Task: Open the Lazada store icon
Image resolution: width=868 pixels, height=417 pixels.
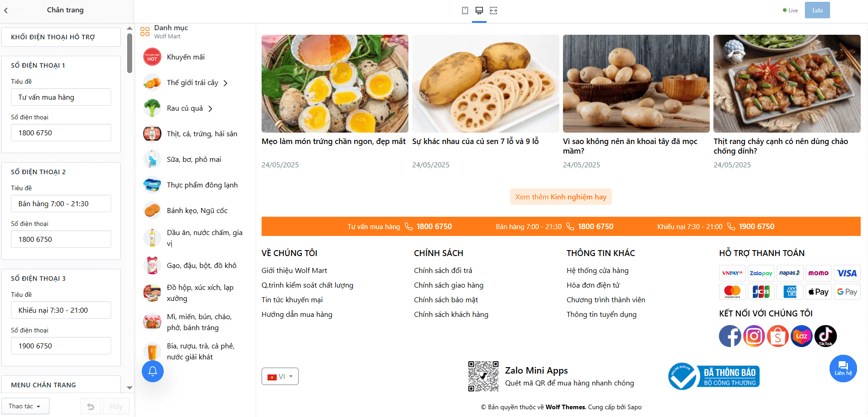Action: [802, 336]
